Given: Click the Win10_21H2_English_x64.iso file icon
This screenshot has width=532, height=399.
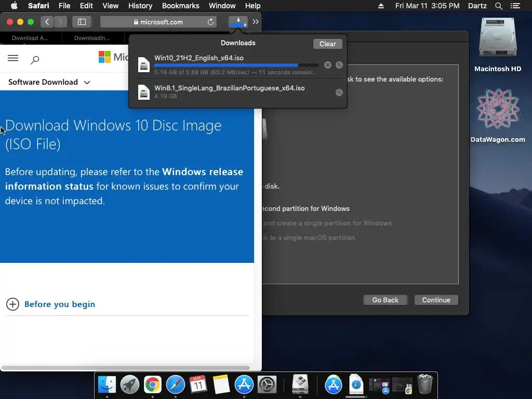Looking at the screenshot, I should pos(144,64).
